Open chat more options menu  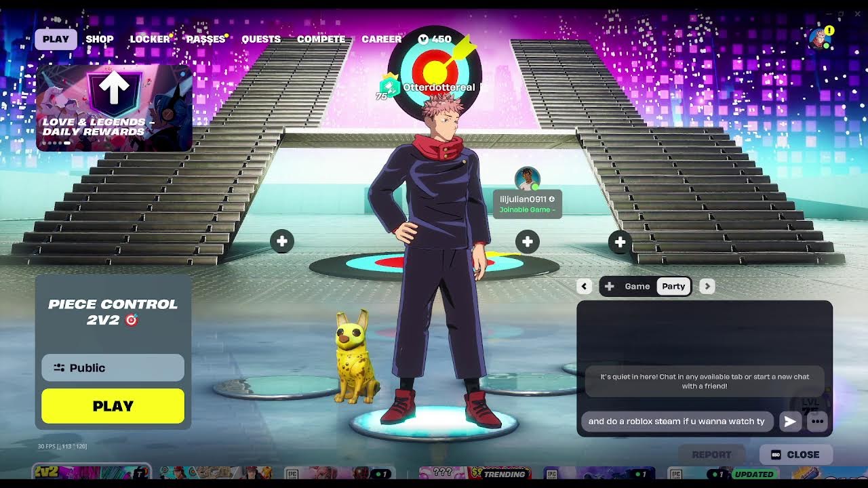point(817,422)
